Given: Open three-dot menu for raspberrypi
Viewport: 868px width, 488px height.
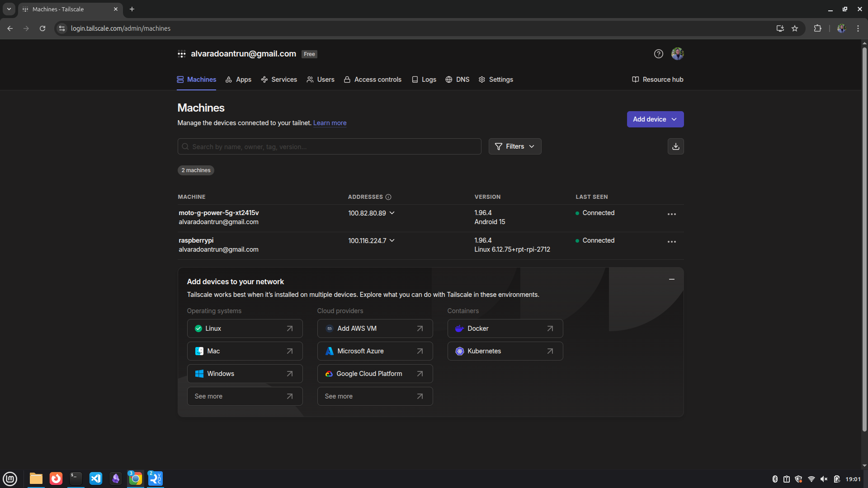Looking at the screenshot, I should (672, 242).
